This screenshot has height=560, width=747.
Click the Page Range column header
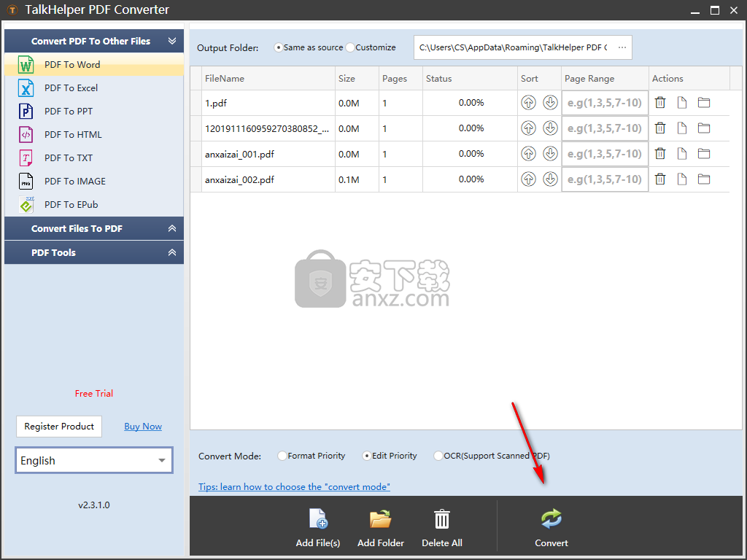(x=605, y=79)
